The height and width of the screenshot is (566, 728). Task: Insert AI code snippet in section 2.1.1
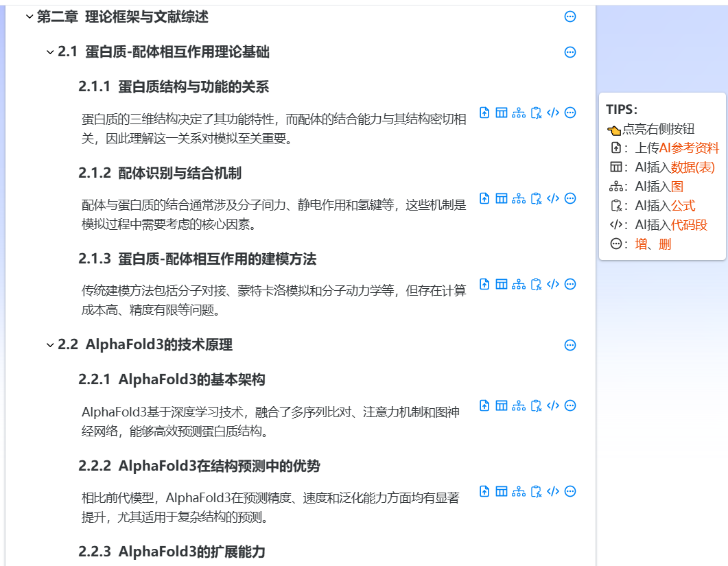(x=553, y=113)
